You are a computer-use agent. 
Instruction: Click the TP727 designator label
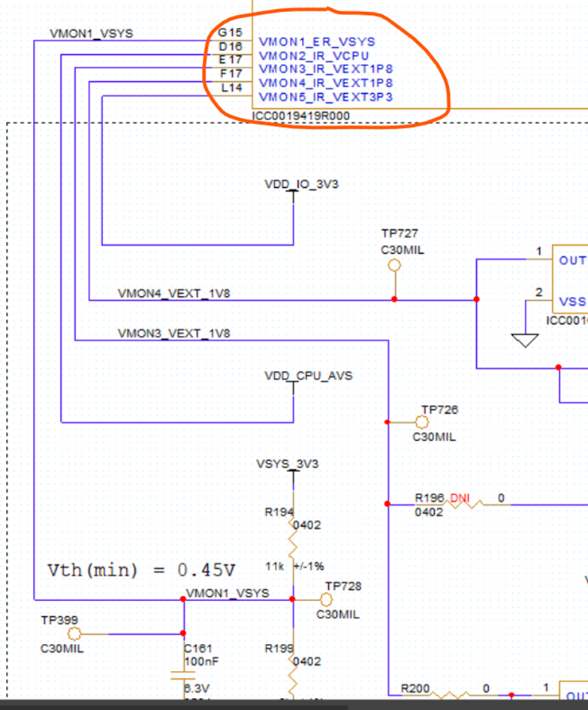400,233
